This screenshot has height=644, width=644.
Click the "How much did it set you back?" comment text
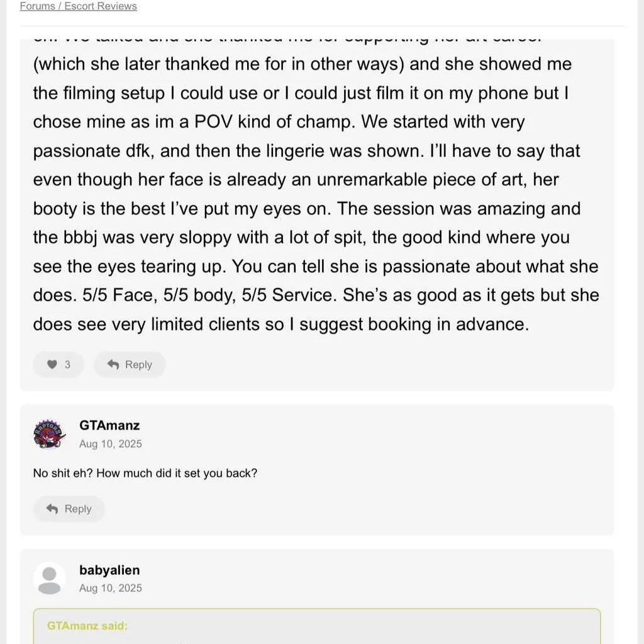[145, 473]
